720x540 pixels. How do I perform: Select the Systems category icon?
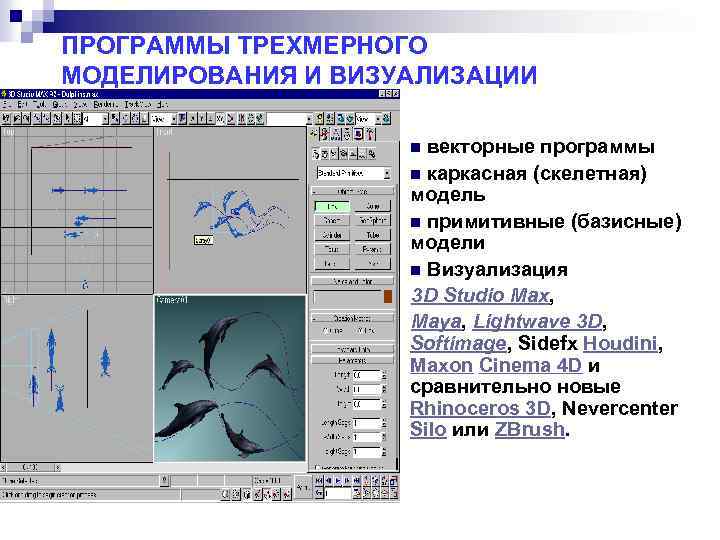(371, 154)
